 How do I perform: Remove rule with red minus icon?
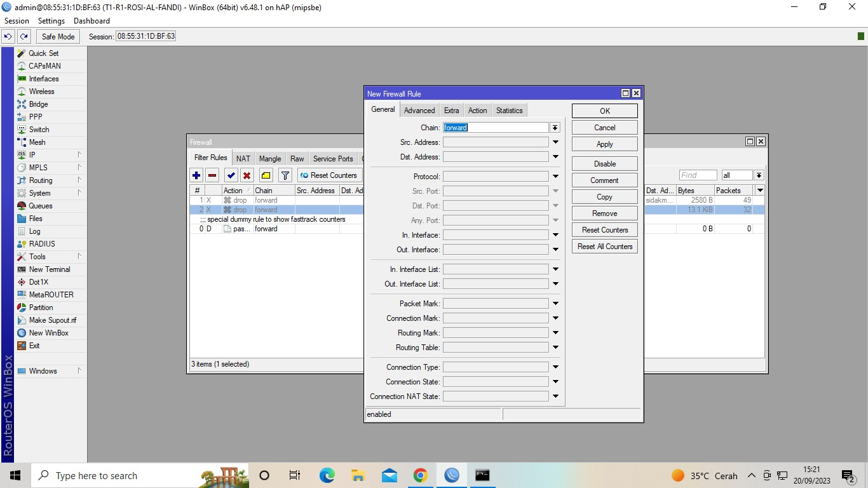[212, 175]
